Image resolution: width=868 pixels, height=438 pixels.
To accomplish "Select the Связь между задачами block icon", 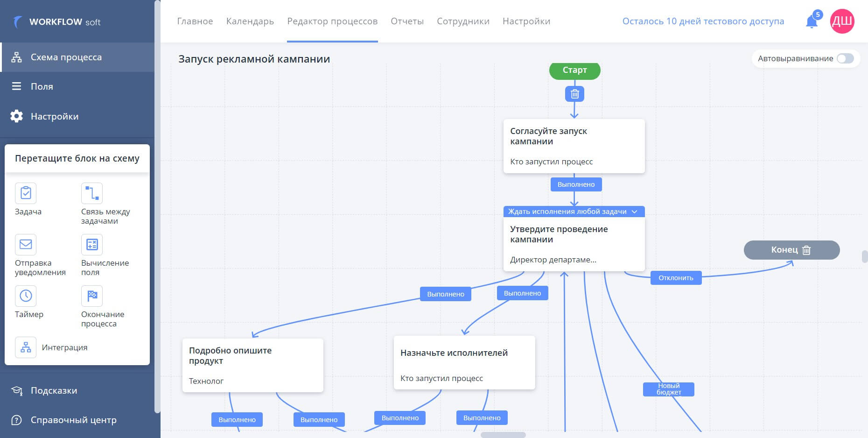I will coord(92,193).
